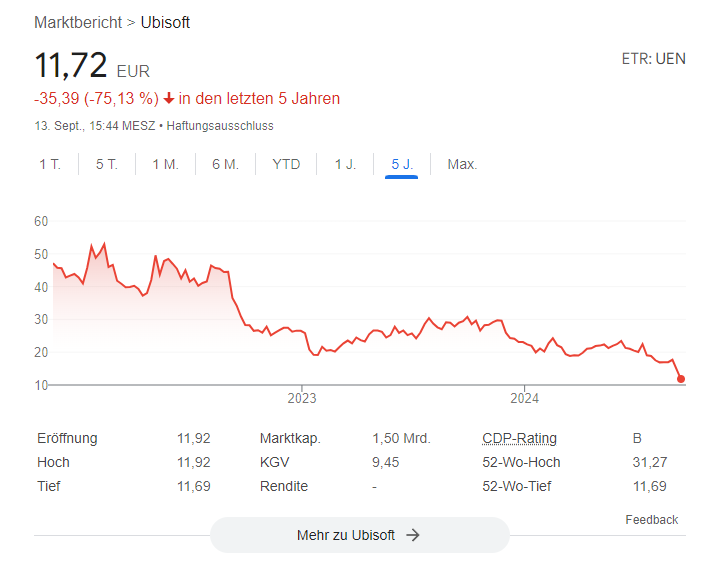Image resolution: width=728 pixels, height=568 pixels.
Task: Click the 52-Wo-Tief label
Action: (x=516, y=486)
